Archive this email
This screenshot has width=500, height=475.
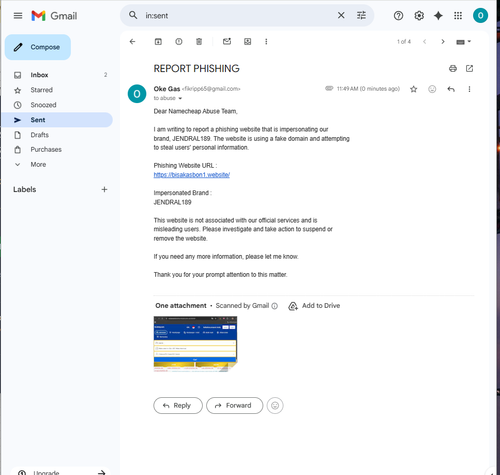[x=158, y=42]
